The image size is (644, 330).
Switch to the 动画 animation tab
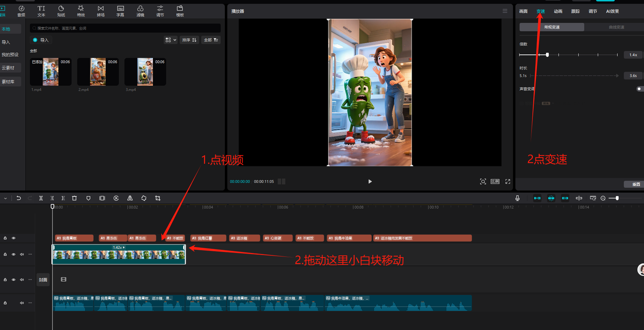click(558, 11)
